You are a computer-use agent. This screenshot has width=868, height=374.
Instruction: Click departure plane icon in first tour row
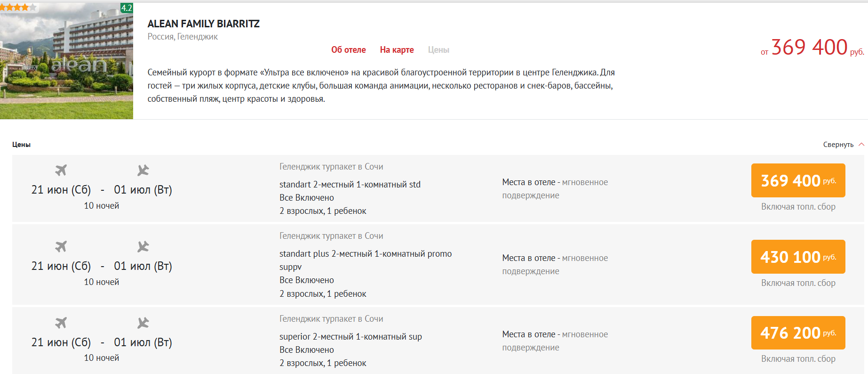[61, 170]
